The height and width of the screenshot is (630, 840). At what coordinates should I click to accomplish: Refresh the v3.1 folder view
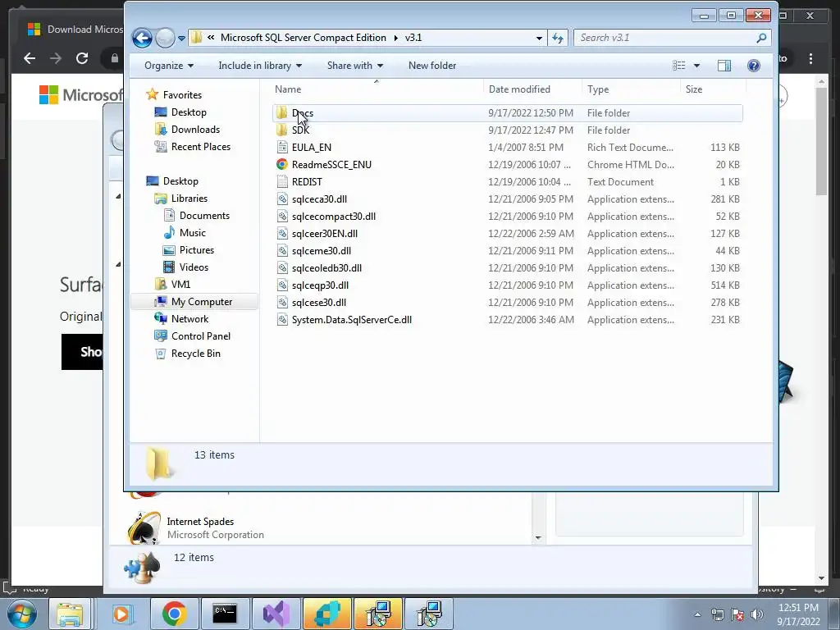coord(558,38)
